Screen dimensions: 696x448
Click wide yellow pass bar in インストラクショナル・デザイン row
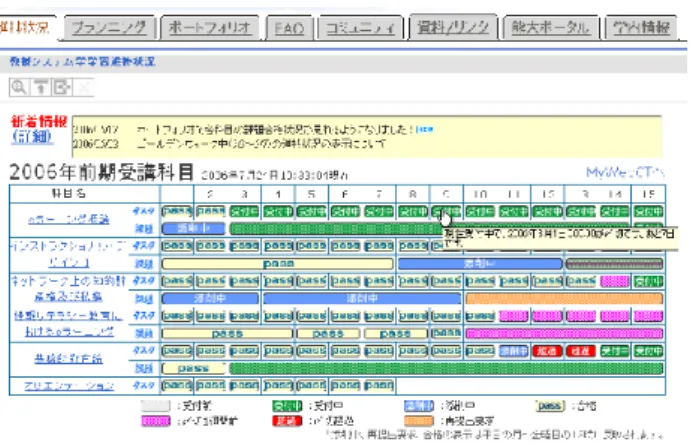[277, 264]
